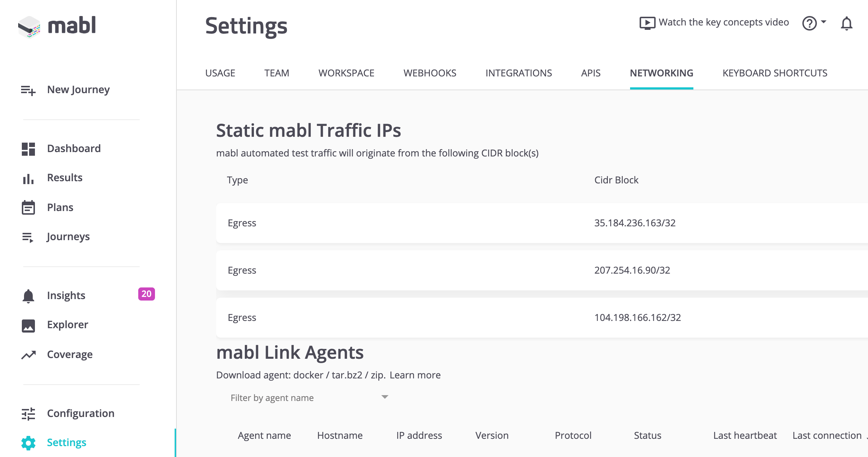Open the KEYBOARD SHORTCUTS tab
The image size is (868, 457).
(774, 73)
